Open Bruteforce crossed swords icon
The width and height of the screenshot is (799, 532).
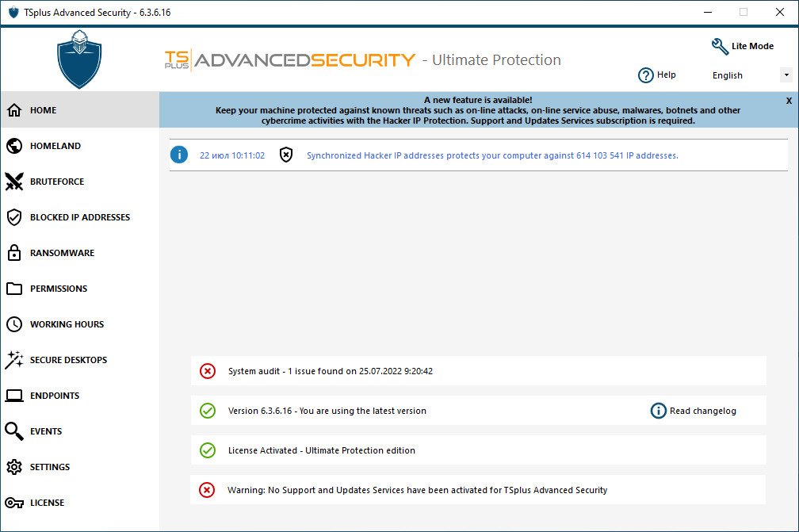pyautogui.click(x=14, y=182)
